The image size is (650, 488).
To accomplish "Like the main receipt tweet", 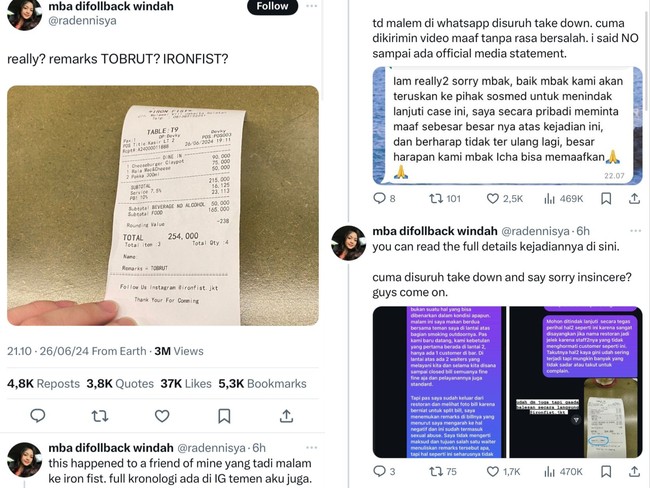I will click(162, 415).
